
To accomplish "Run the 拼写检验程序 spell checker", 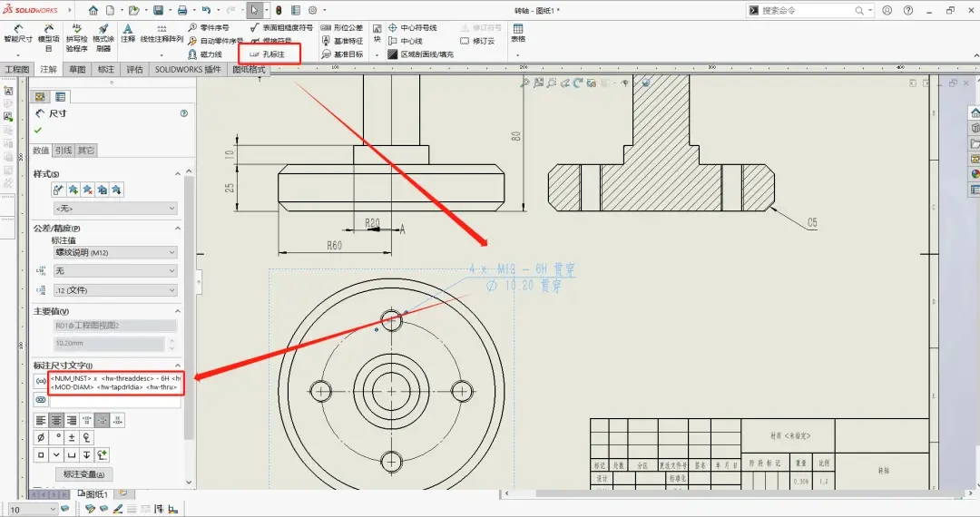I will [76, 38].
